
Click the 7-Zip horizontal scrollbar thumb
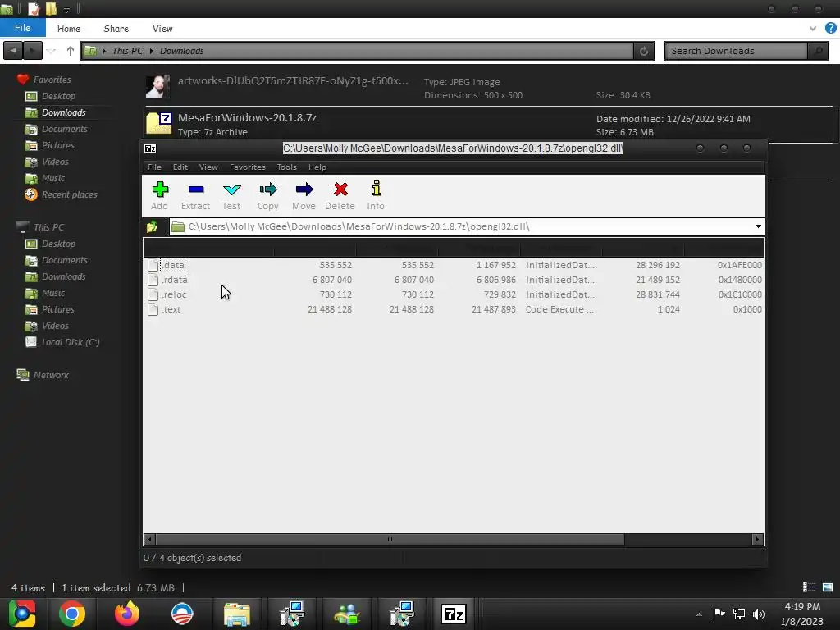[x=390, y=540]
